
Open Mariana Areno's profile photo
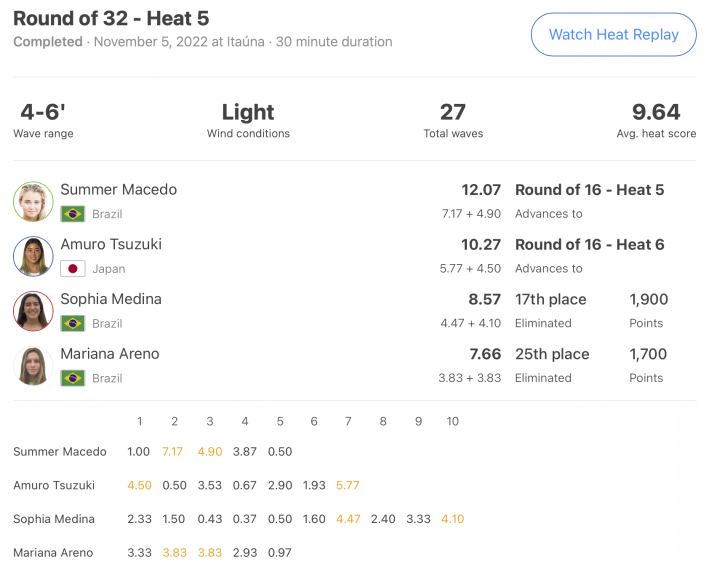33,366
